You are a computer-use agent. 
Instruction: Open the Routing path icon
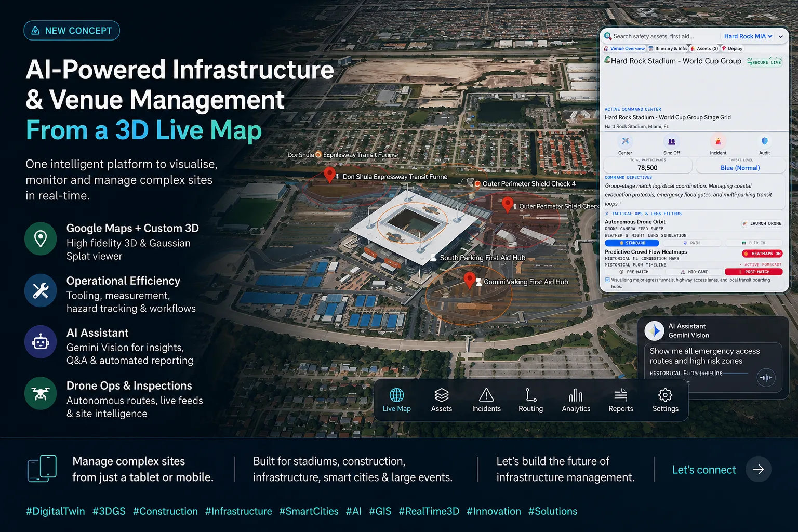530,395
